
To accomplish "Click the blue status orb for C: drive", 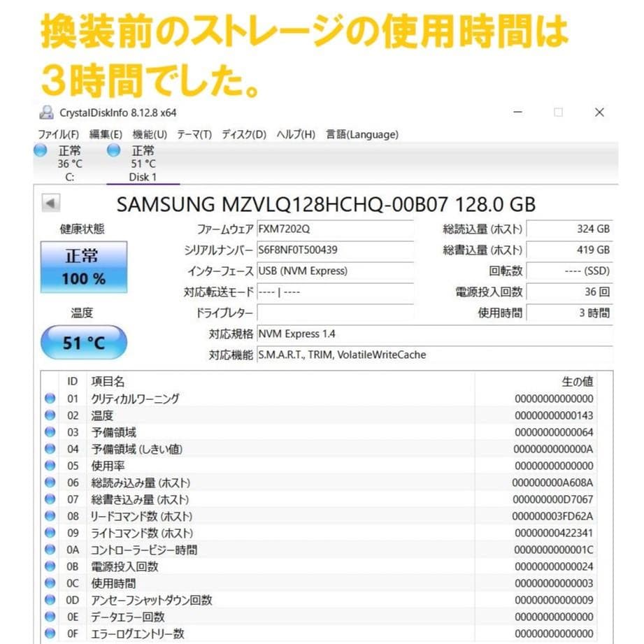I will point(41,150).
